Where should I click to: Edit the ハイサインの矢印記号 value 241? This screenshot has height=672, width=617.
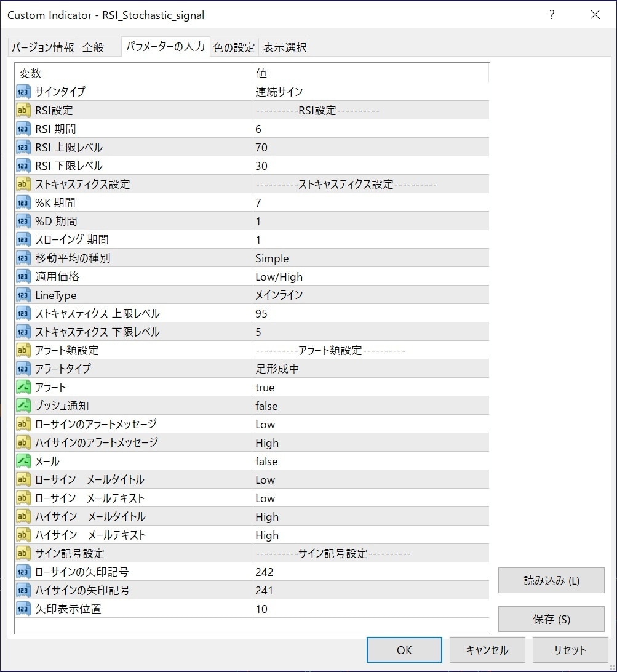coord(370,590)
